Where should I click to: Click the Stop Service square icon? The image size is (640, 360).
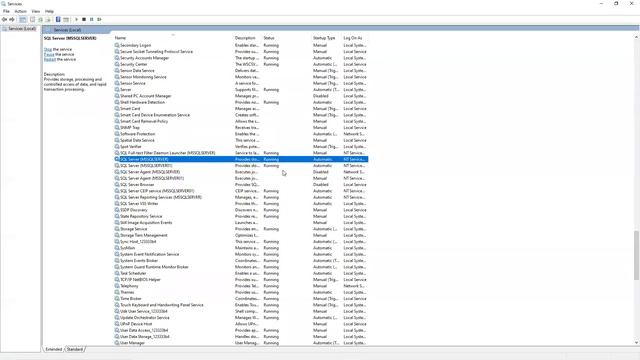(x=84, y=20)
